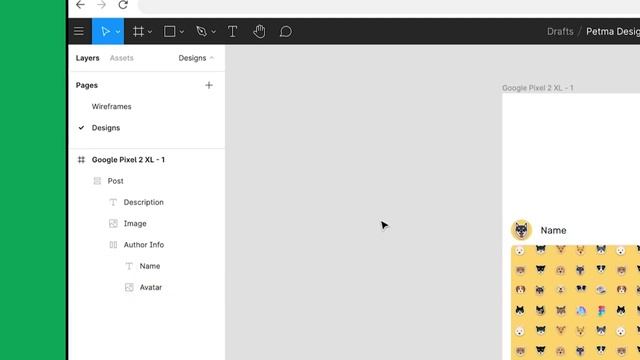The height and width of the screenshot is (360, 640).
Task: Select the Text tool
Action: (232, 31)
